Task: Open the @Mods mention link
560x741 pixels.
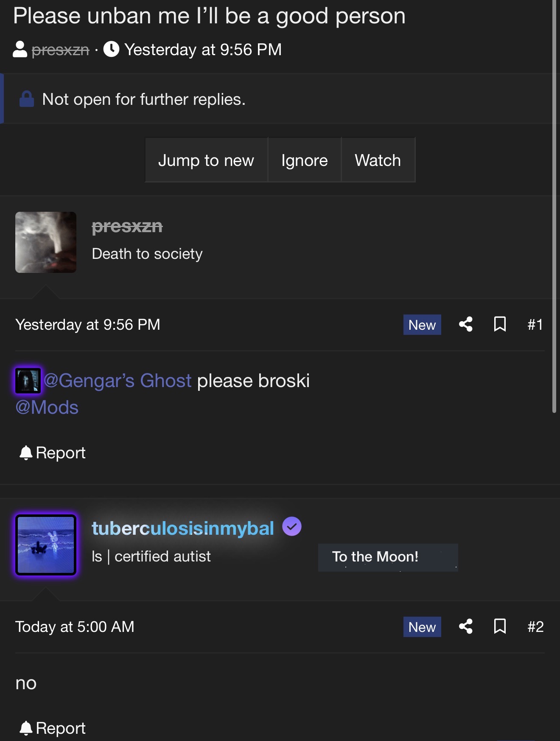Action: click(47, 407)
